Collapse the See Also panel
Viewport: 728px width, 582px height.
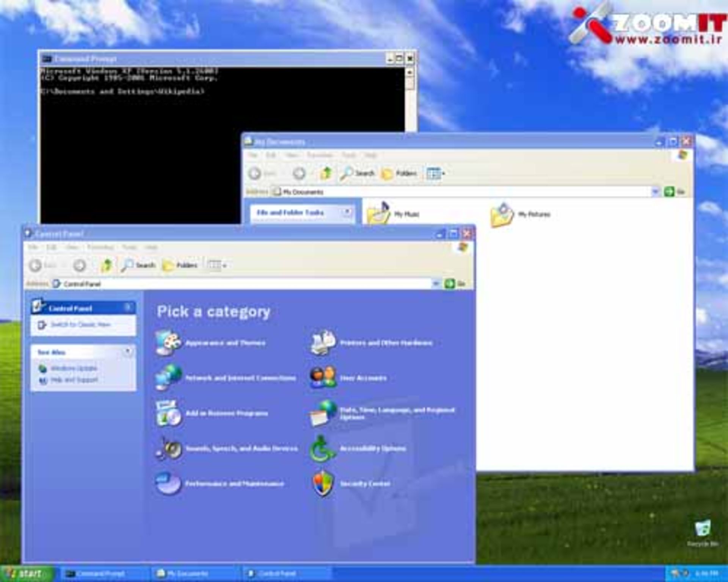(128, 352)
